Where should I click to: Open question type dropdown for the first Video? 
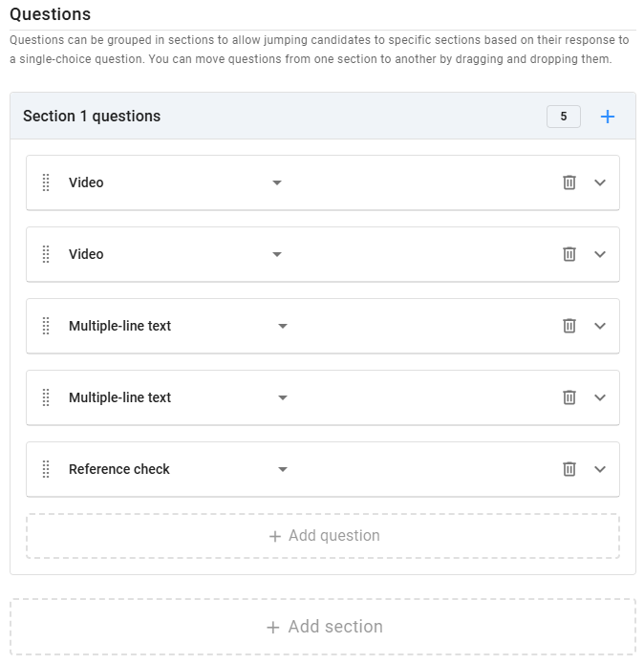pos(276,182)
